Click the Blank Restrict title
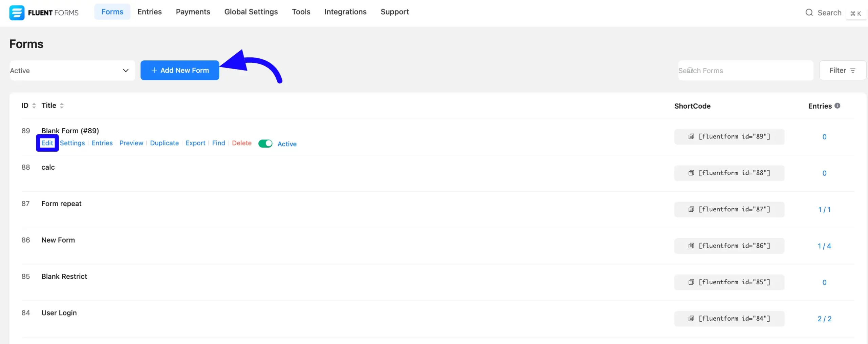Screen dimensions: 868x344 pos(64,276)
